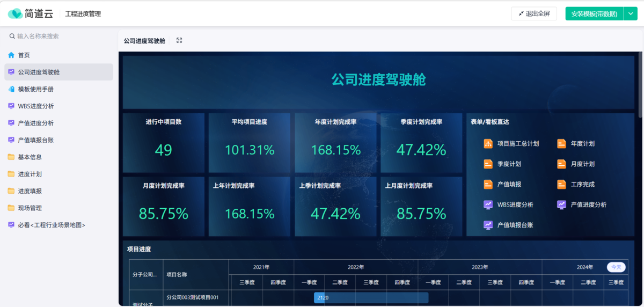Image resolution: width=644 pixels, height=307 pixels.
Task: Click 退出全屏 button
Action: [534, 13]
